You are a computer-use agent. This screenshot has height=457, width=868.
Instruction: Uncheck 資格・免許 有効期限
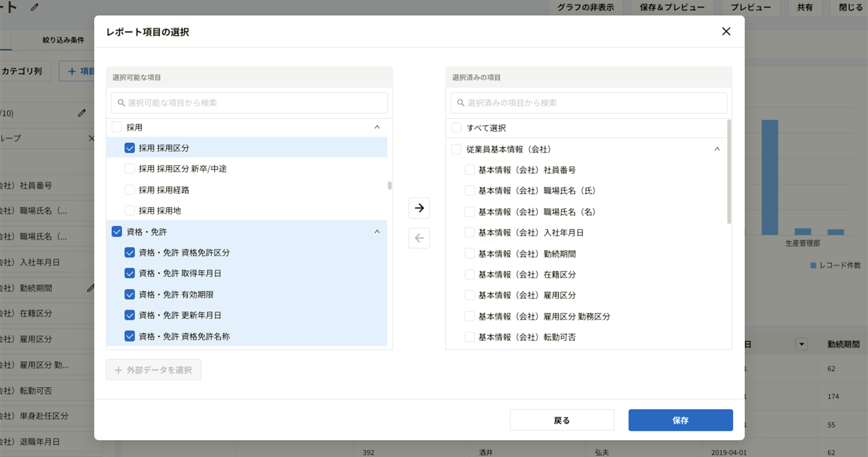coord(130,294)
